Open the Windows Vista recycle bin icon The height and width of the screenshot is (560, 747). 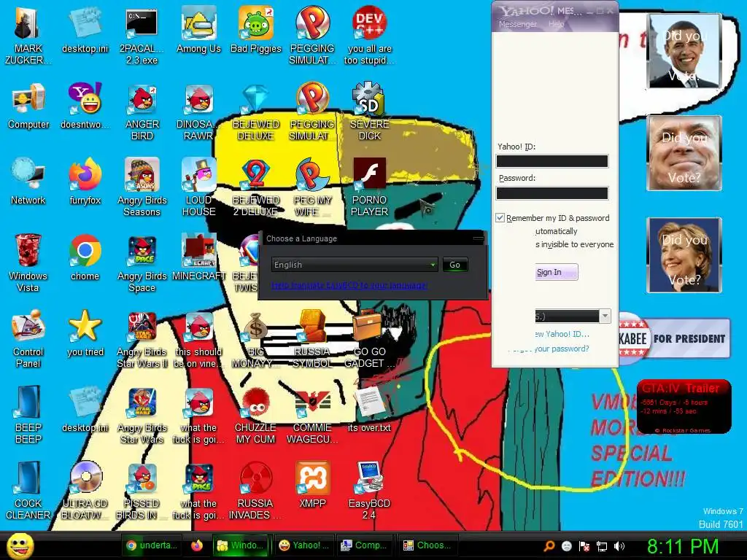28,262
